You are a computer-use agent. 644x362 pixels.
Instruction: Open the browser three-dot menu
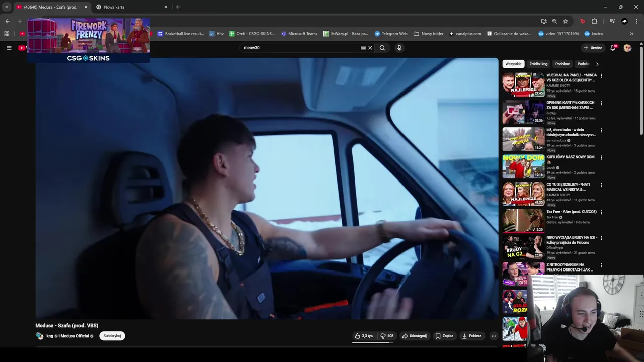point(636,21)
